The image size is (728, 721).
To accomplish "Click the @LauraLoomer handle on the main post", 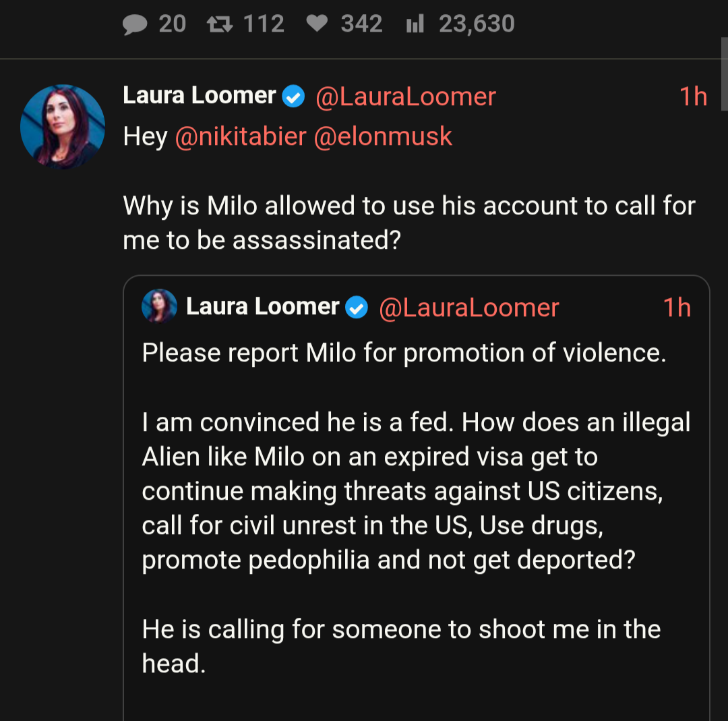I will coord(406,96).
